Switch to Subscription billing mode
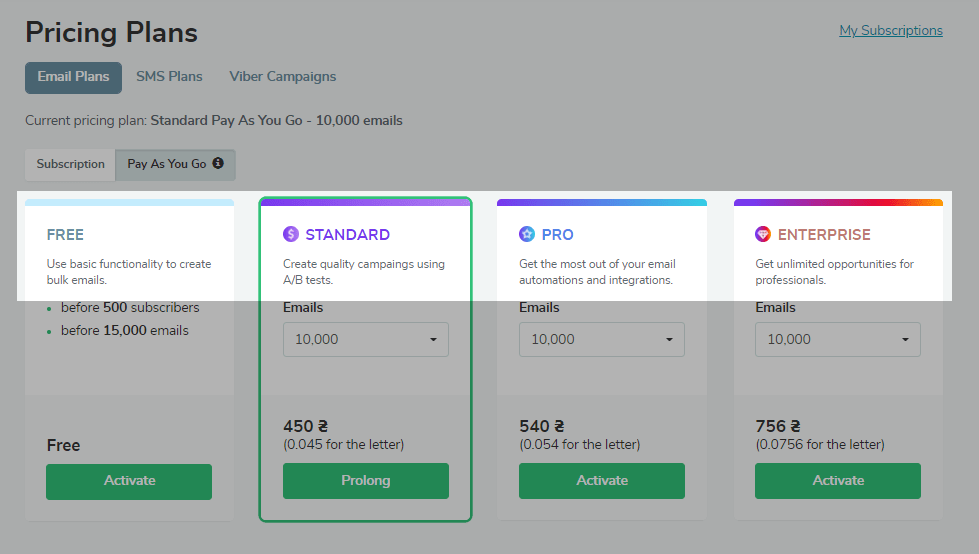The image size is (979, 554). (x=70, y=164)
